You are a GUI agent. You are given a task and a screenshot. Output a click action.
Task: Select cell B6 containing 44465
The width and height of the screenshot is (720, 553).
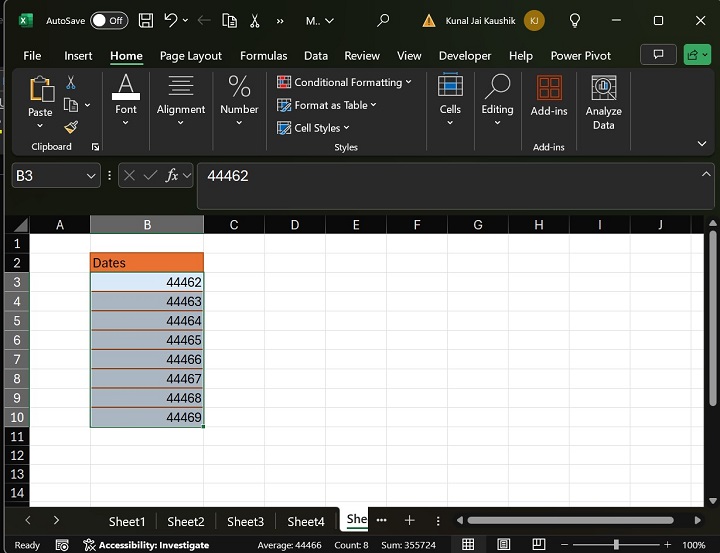(147, 340)
